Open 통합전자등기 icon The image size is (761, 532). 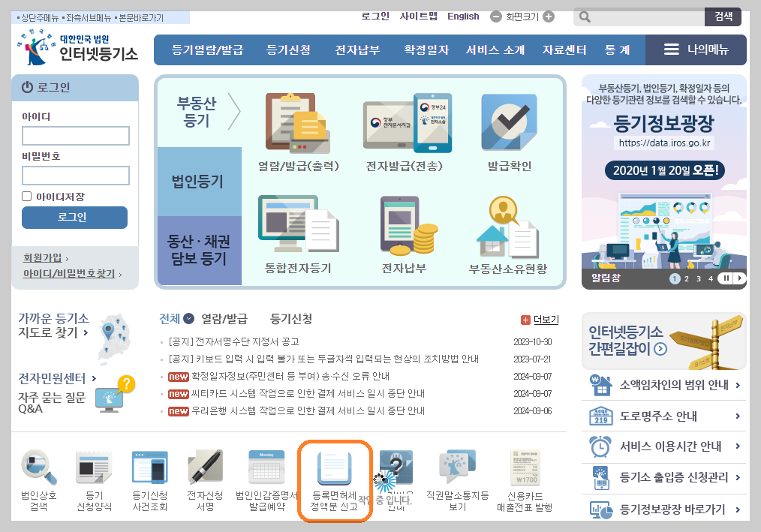coord(298,224)
